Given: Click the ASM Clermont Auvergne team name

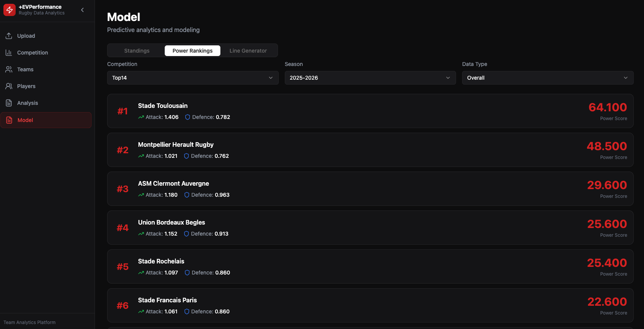Looking at the screenshot, I should pos(173,183).
